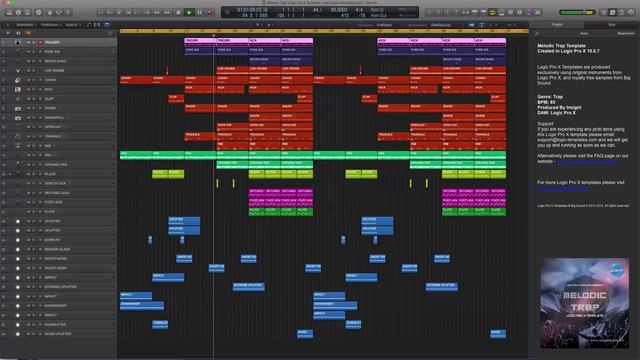Mute the PURE 808 track

coord(28,52)
